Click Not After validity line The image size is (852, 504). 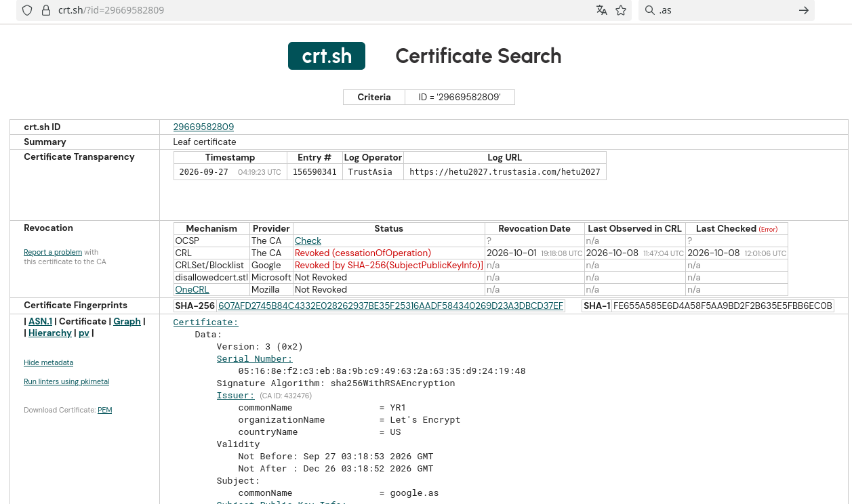coord(336,469)
